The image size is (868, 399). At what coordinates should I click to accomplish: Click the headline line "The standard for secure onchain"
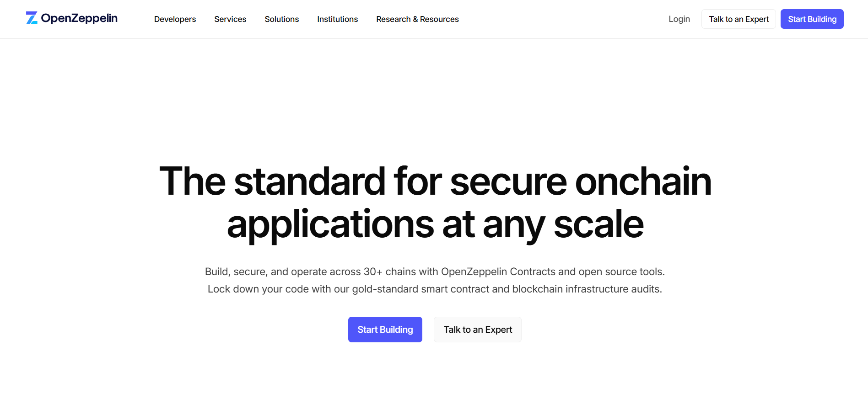[x=435, y=181]
